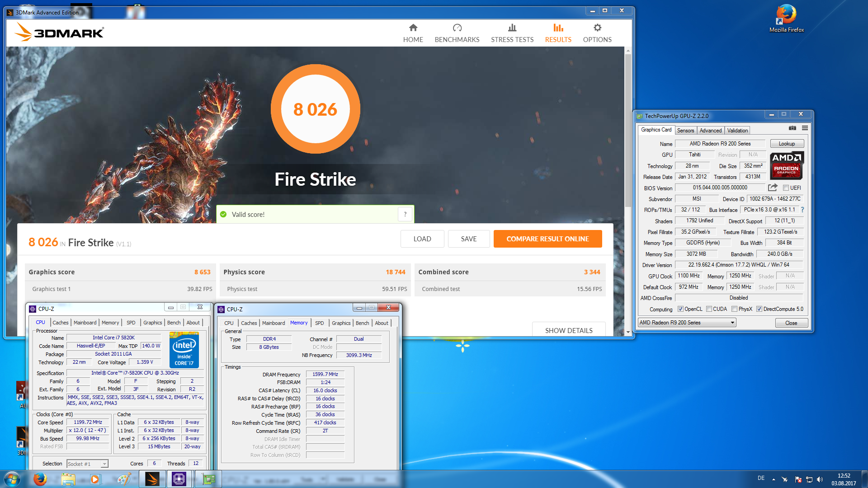The width and height of the screenshot is (868, 488).
Task: Click the 3DMark logo
Action: [x=59, y=32]
